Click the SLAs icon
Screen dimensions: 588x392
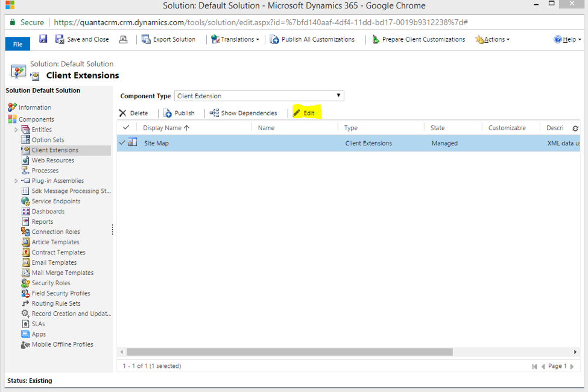point(25,324)
